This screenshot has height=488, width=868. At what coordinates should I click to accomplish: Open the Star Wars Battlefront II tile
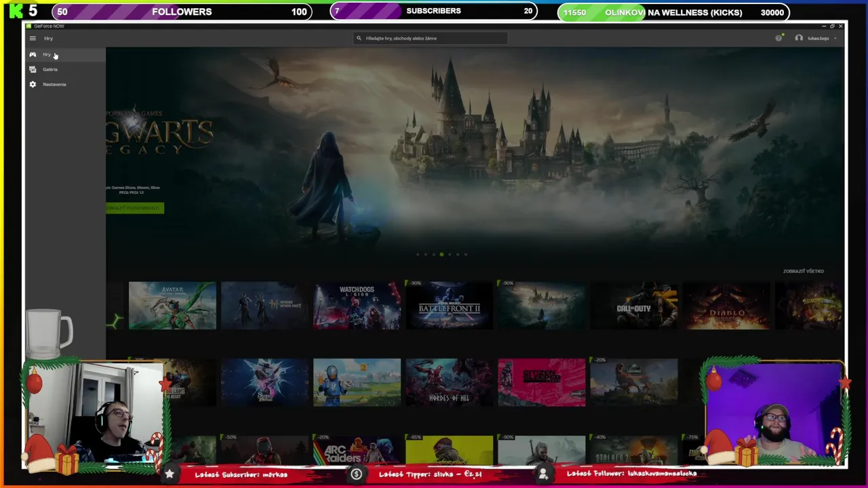click(449, 306)
